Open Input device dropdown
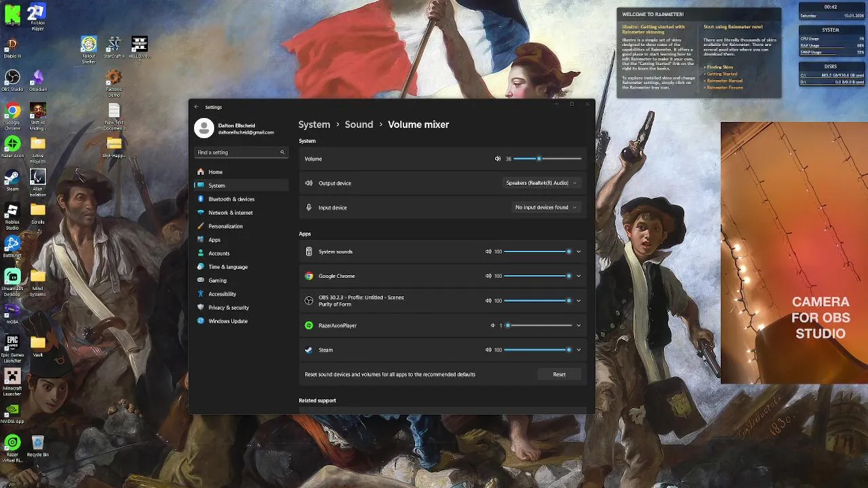This screenshot has width=868, height=488. [546, 207]
